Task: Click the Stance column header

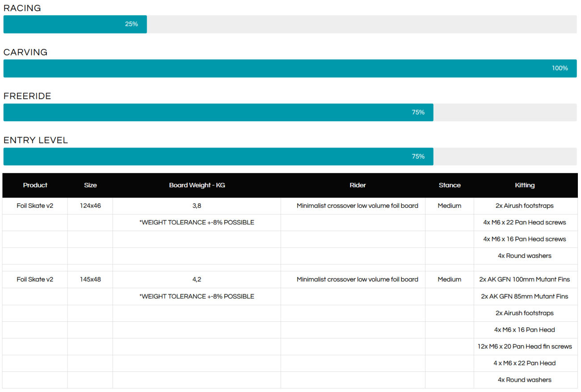Action: [x=450, y=185]
